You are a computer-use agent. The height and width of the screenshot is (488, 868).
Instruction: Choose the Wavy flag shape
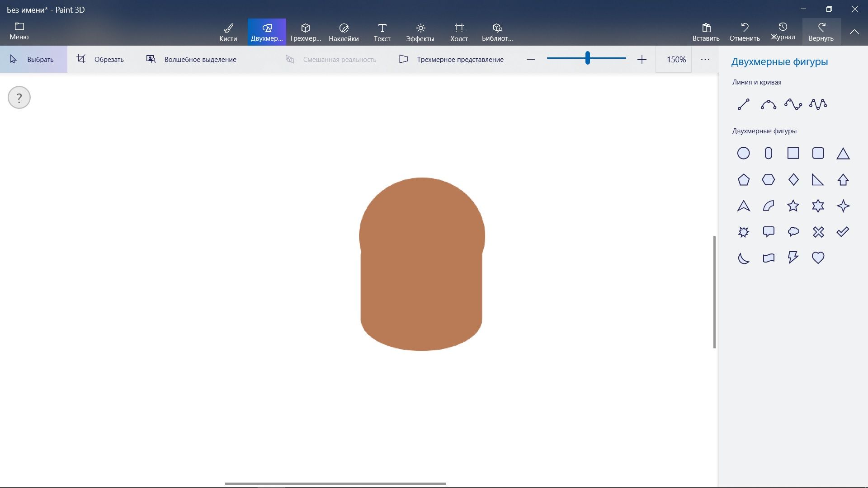click(x=768, y=258)
